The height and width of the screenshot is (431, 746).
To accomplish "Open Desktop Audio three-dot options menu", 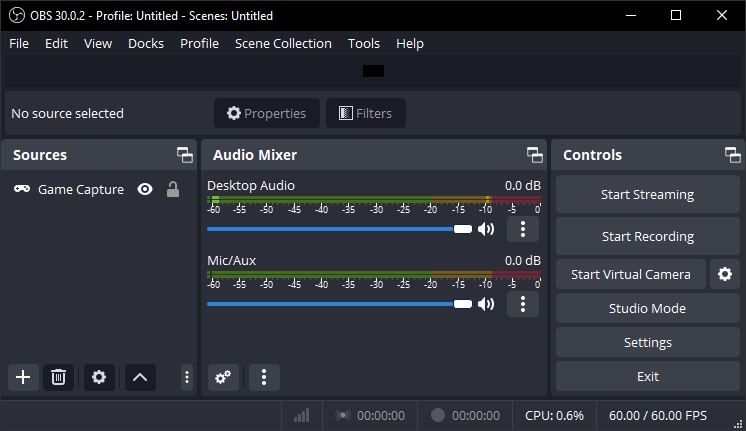I will [x=523, y=229].
